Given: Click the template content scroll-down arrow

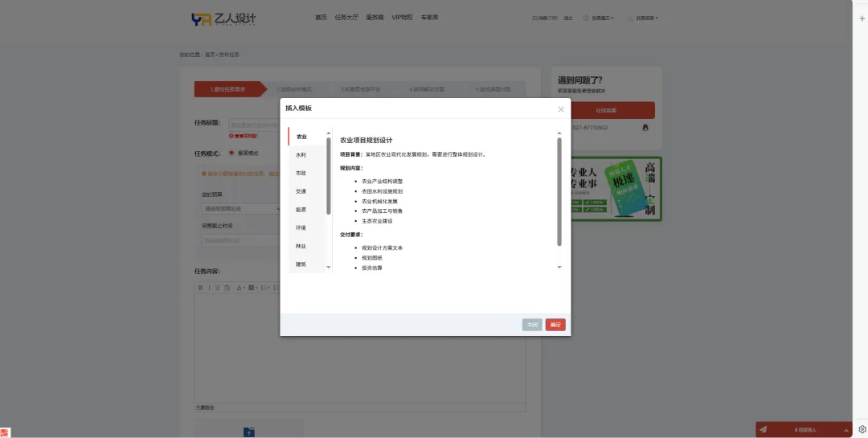Looking at the screenshot, I should (x=559, y=268).
